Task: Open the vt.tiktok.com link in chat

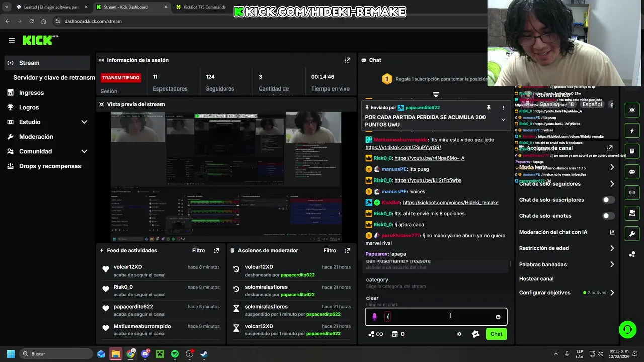Action: (x=403, y=147)
